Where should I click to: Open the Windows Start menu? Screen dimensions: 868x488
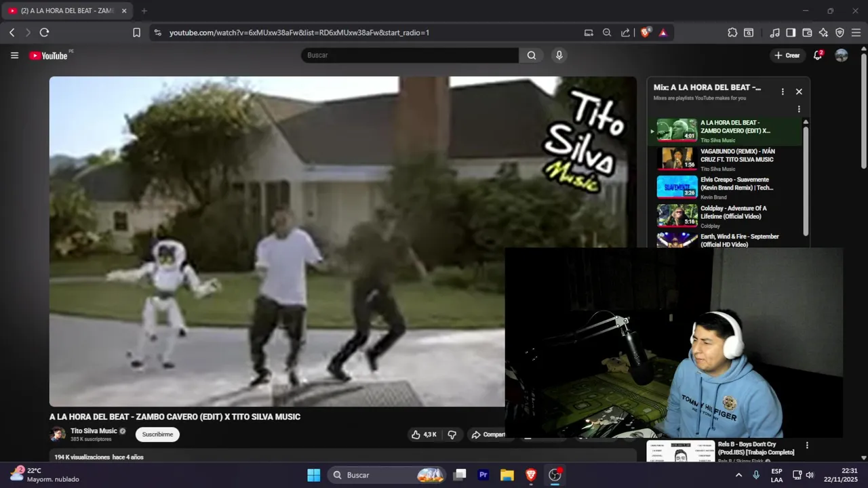click(313, 475)
